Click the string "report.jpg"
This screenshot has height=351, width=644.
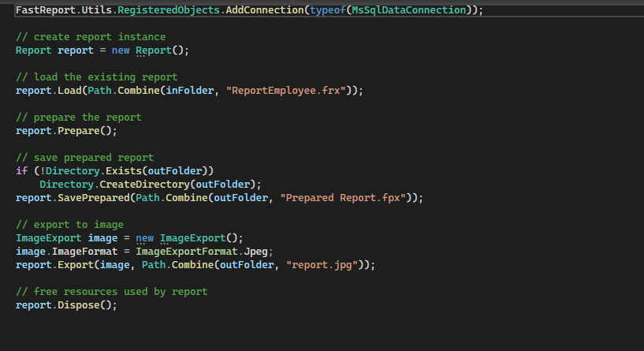322,265
